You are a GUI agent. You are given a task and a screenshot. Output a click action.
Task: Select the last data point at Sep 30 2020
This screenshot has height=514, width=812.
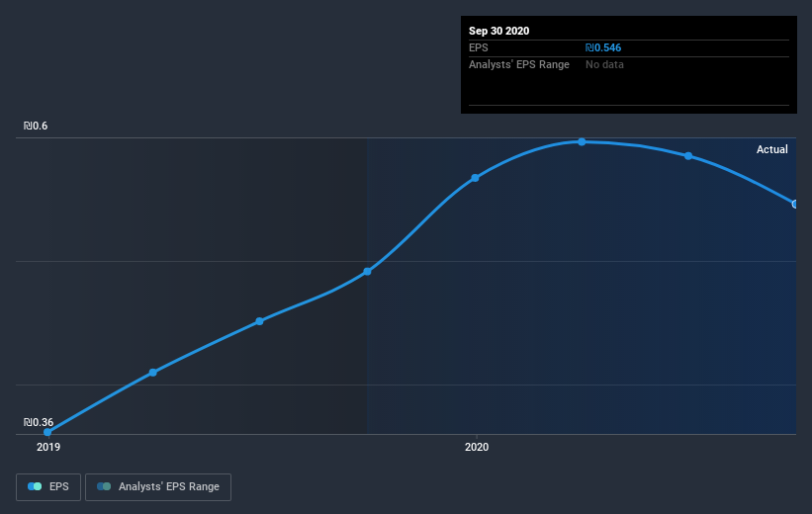click(795, 204)
